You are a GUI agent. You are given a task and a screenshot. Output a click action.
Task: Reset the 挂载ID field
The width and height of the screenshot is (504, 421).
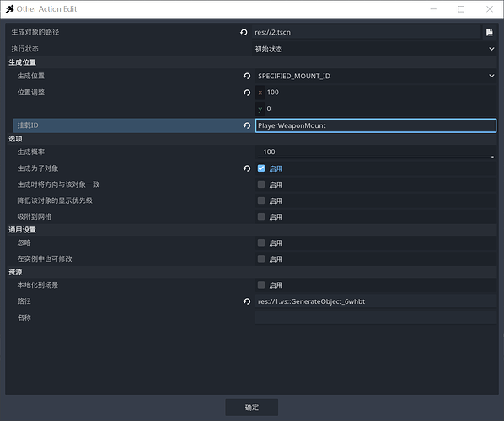(247, 125)
